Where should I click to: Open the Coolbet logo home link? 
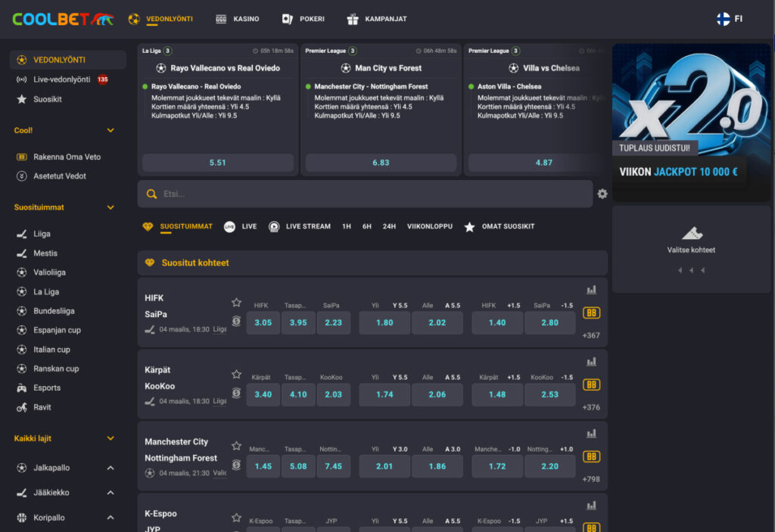(x=62, y=19)
